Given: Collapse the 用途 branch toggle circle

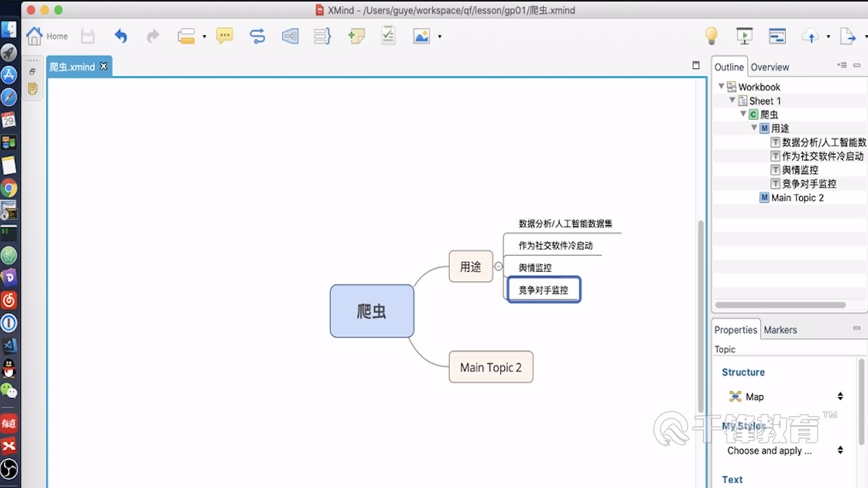Looking at the screenshot, I should (x=498, y=266).
